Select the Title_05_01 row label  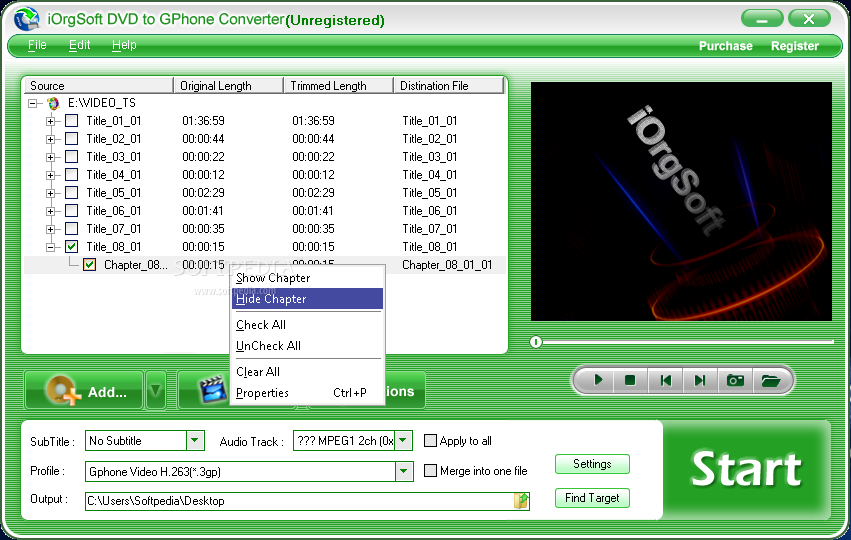(x=113, y=193)
